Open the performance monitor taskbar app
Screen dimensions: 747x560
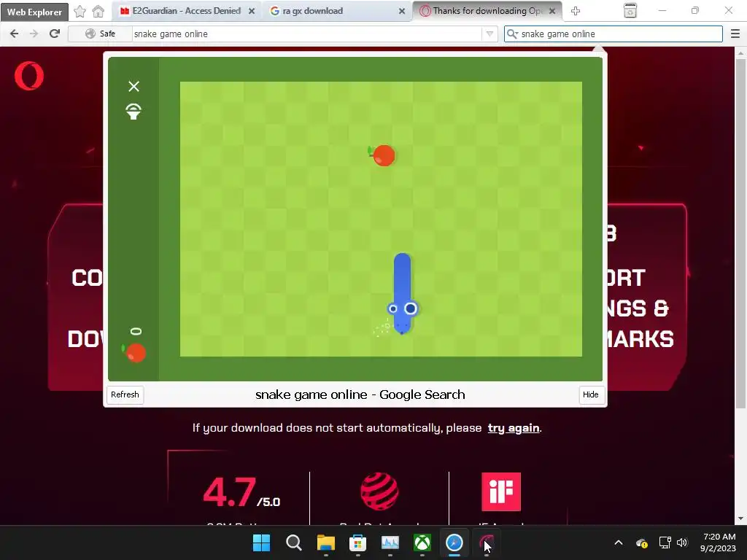pos(390,542)
